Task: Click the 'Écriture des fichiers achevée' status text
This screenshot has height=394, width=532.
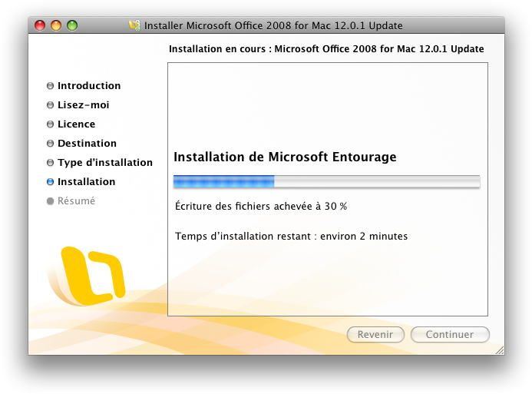Action: 261,207
